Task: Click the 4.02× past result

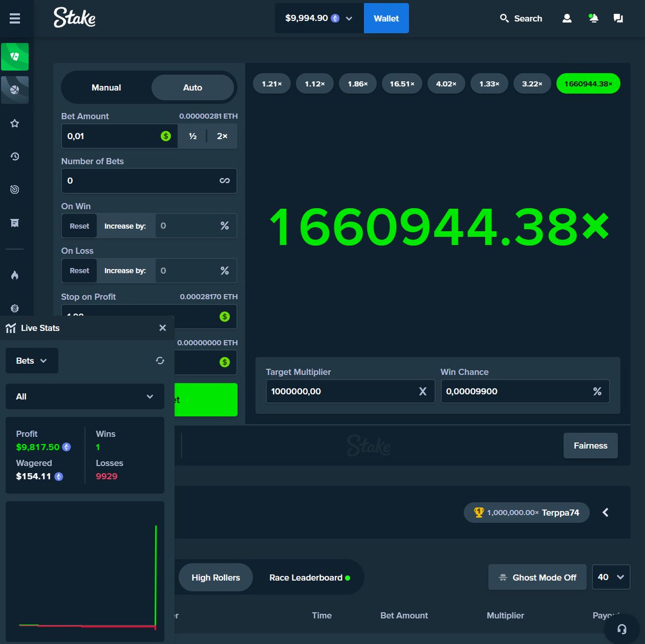Action: 446,84
